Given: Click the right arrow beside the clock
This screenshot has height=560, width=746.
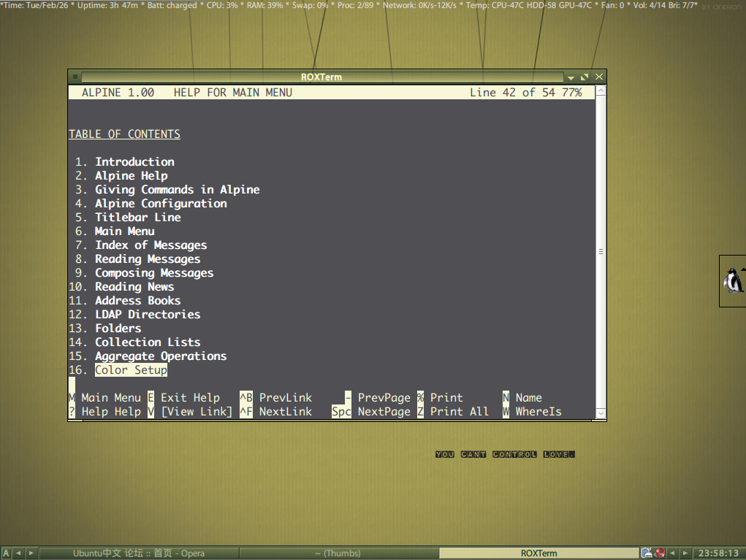Looking at the screenshot, I should coord(685,553).
